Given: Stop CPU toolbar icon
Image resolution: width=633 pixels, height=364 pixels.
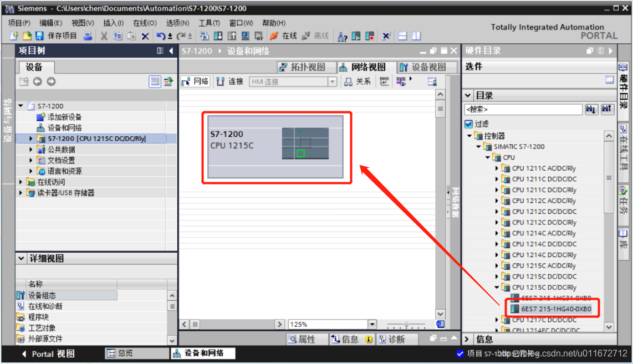Looking at the screenshot, I should tap(369, 36).
